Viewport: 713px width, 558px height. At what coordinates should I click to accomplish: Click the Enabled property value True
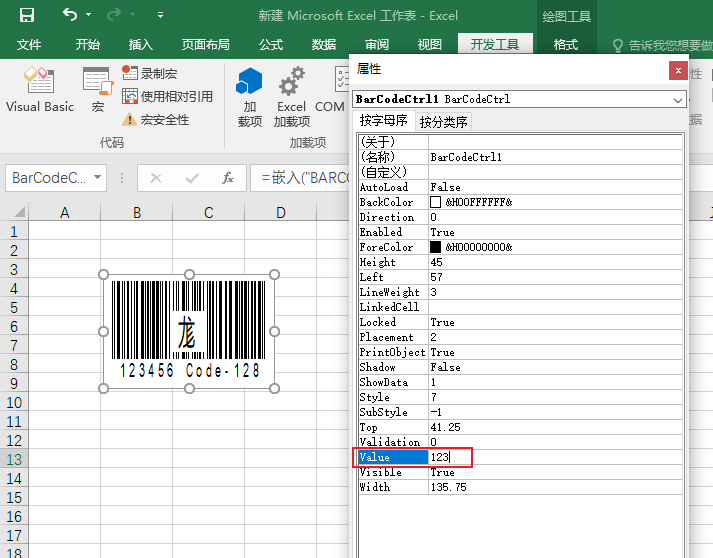[x=442, y=232]
